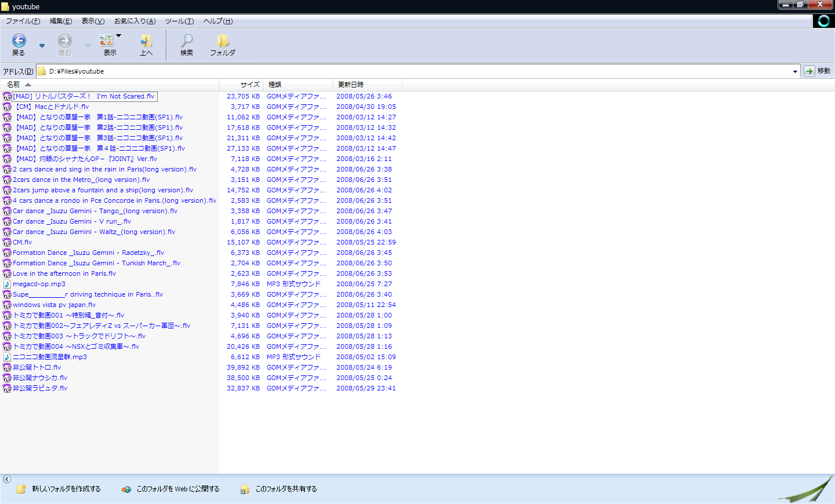Select FLV icon of Car dance Isuzu Gemini Waltz

pyautogui.click(x=7, y=232)
